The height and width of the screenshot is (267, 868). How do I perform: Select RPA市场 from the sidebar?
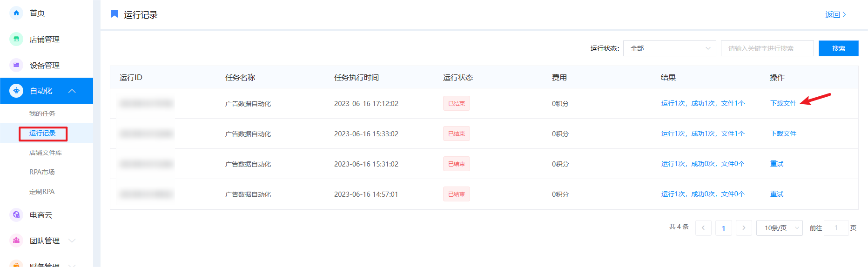tap(42, 172)
